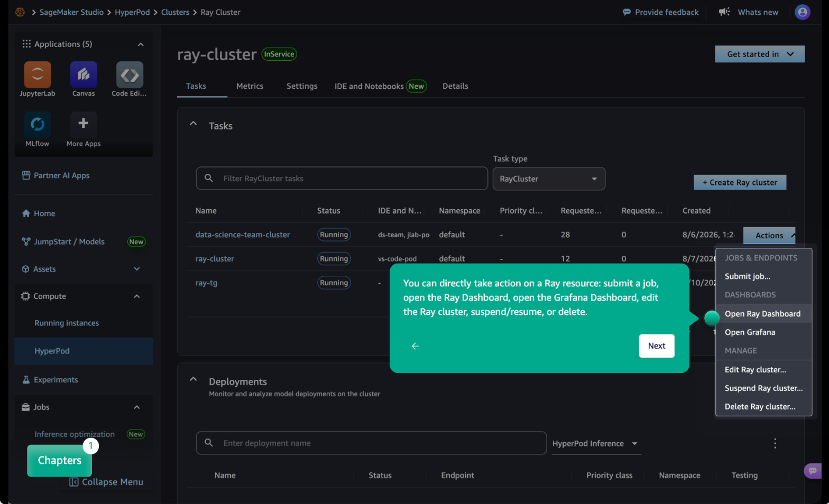Click the search icon in deployment filter
The height and width of the screenshot is (504, 829).
209,443
